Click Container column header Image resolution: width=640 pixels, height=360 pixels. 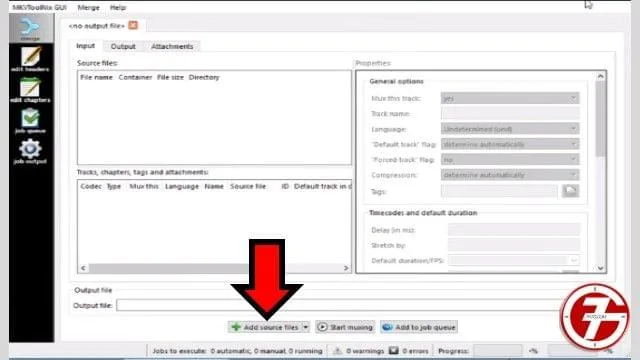[135, 77]
